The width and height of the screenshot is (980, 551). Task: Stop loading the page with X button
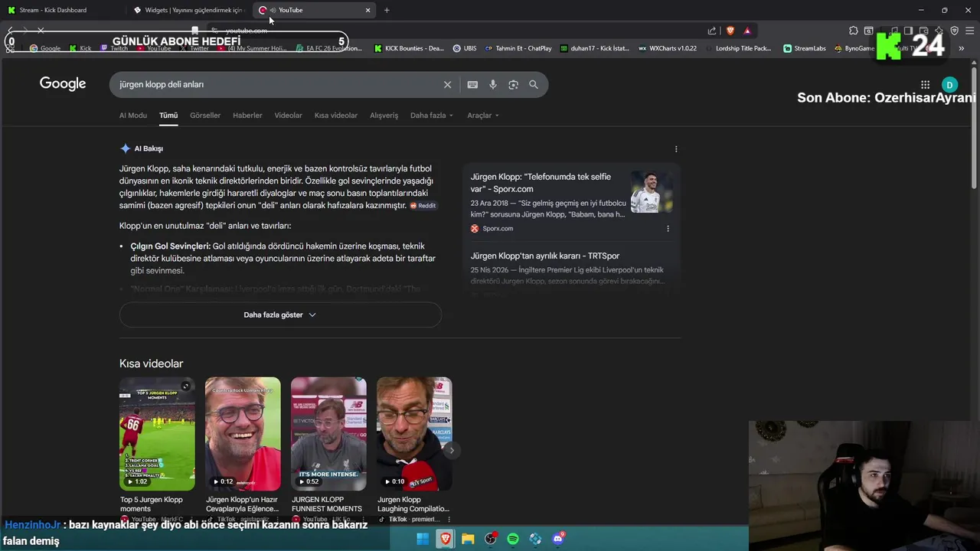41,31
